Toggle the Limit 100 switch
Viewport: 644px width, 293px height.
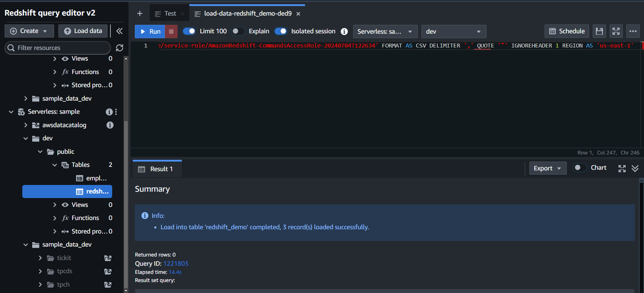coord(189,31)
